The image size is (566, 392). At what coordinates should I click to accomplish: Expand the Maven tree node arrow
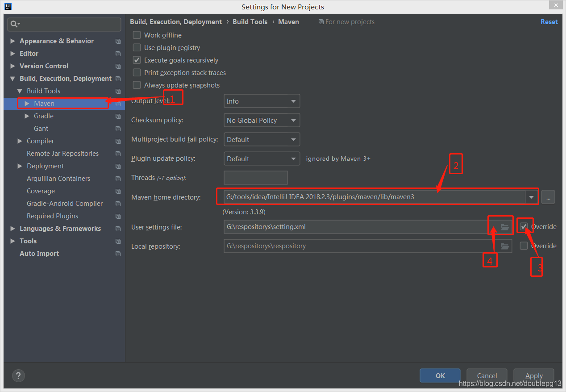[x=27, y=104]
